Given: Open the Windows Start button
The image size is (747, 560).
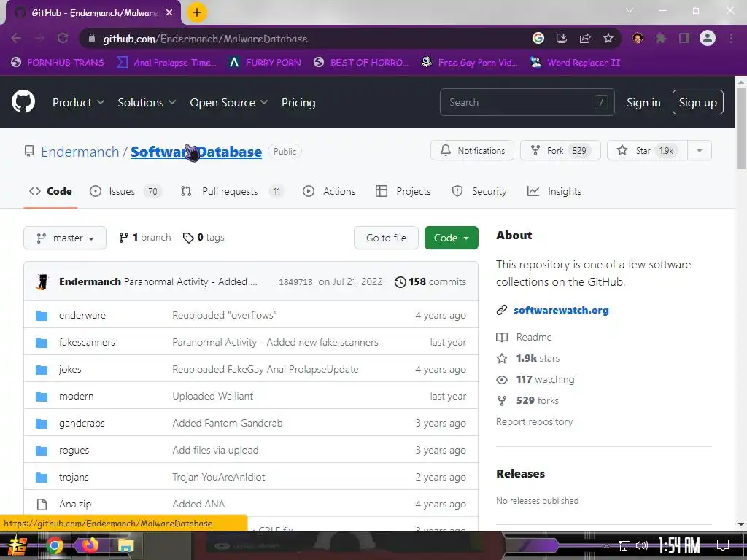Looking at the screenshot, I should point(17,545).
